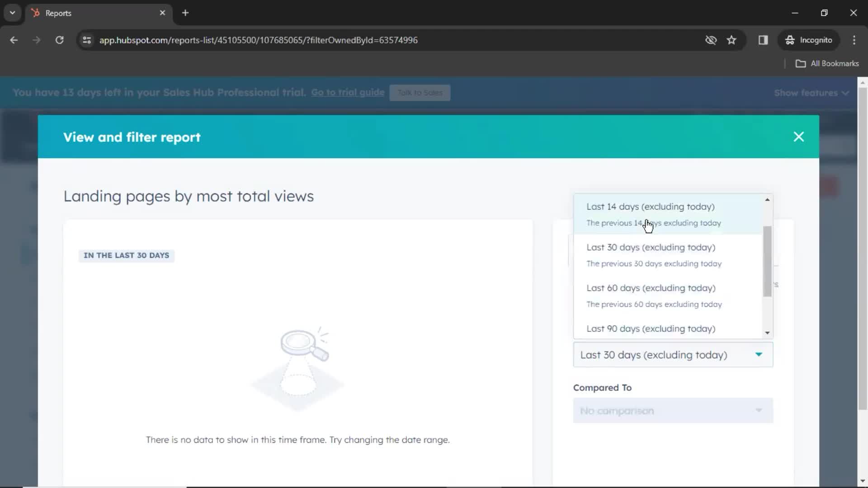
Task: Click 'Talk to Sales' button
Action: click(420, 92)
